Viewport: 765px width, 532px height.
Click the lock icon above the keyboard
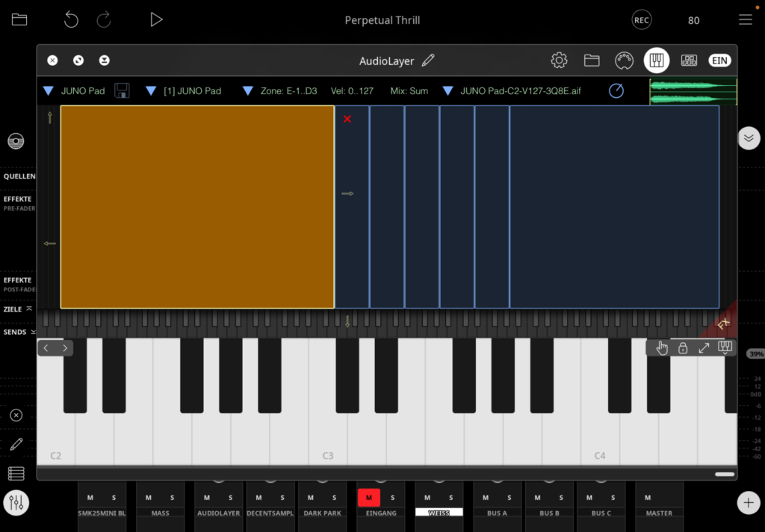tap(682, 348)
